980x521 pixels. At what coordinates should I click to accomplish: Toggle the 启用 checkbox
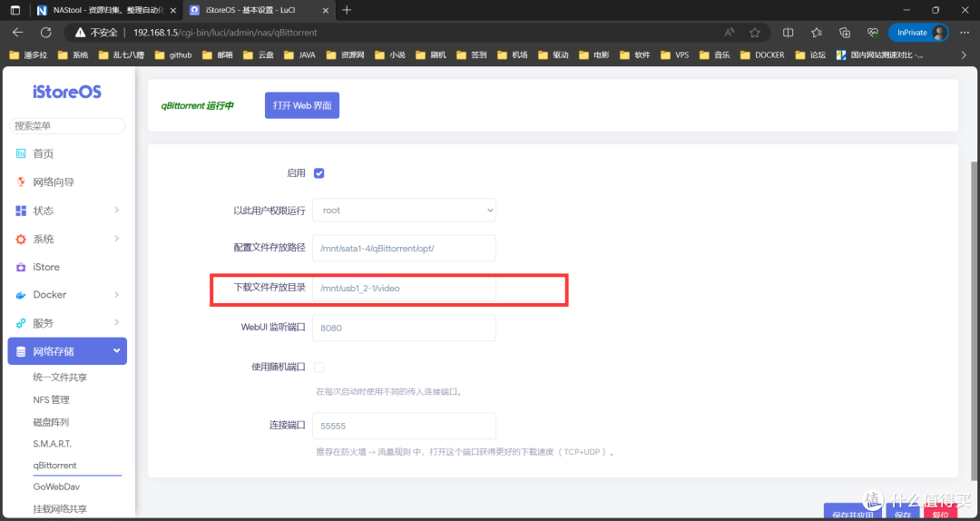[318, 173]
